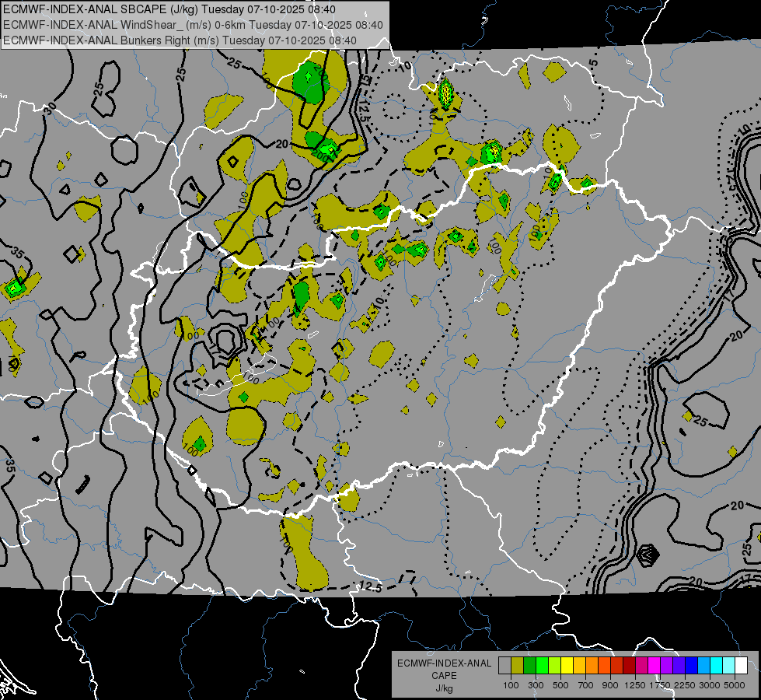
Task: Select the bright green legend swatch
Action: coord(543,665)
